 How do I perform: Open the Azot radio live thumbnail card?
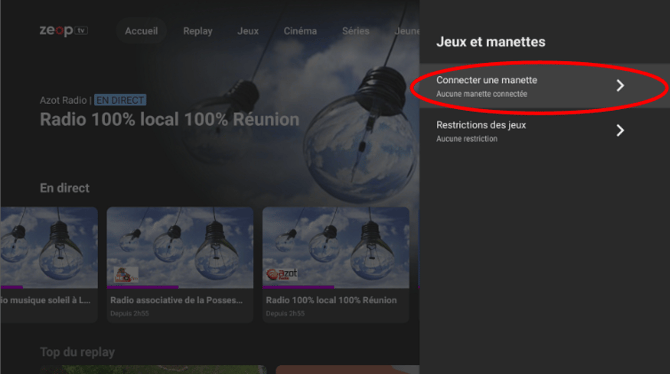335,265
